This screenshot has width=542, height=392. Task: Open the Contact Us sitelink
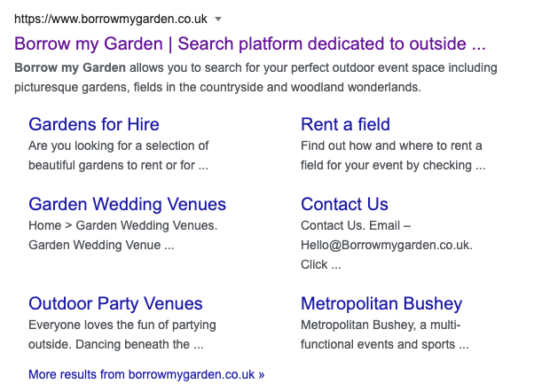[344, 204]
